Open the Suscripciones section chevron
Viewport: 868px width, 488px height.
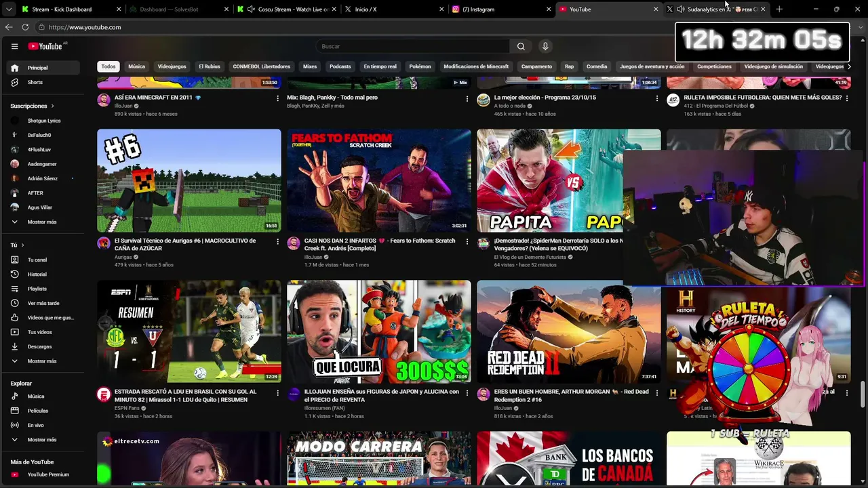coord(52,106)
